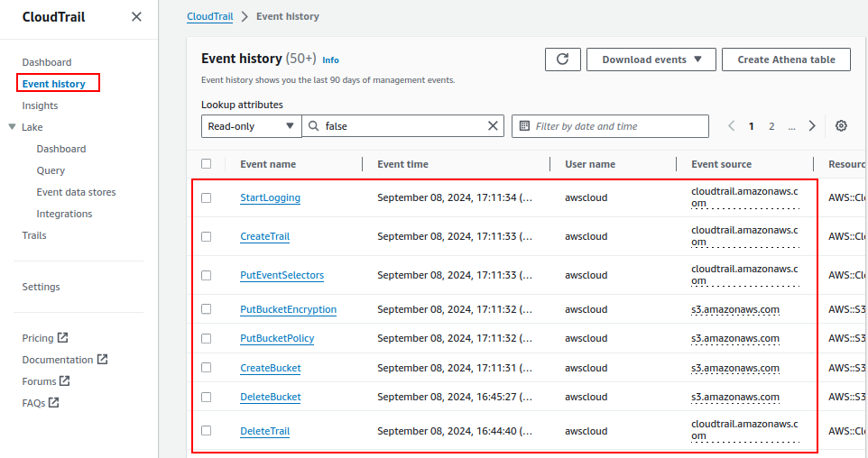The height and width of the screenshot is (458, 868).
Task: Expand the Download events dropdown
Action: coord(651,60)
